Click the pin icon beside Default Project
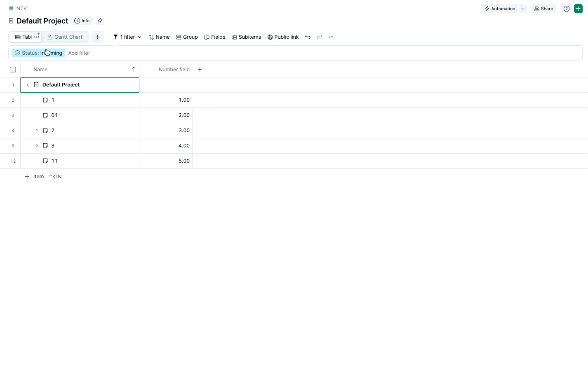Image resolution: width=588 pixels, height=369 pixels. click(100, 20)
